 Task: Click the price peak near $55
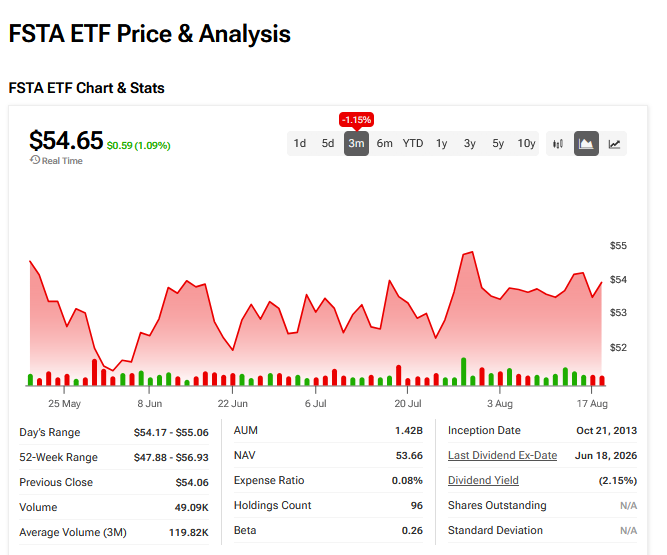pos(472,252)
